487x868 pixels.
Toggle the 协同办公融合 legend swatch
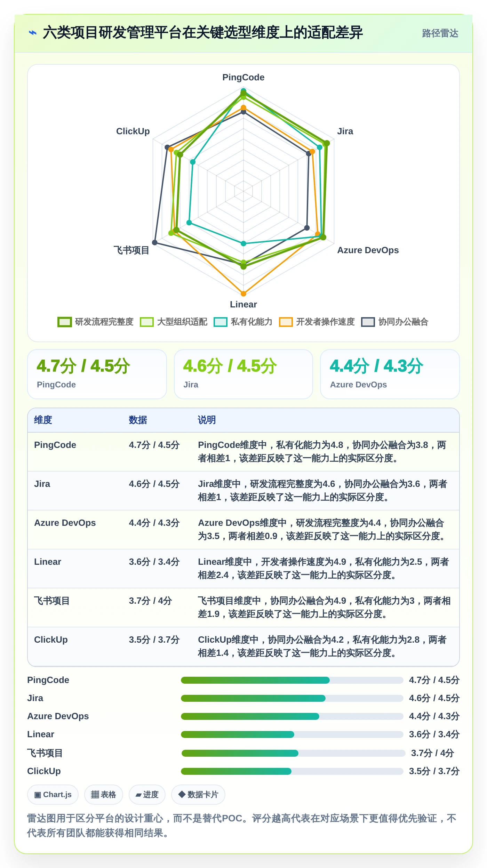coord(368,322)
